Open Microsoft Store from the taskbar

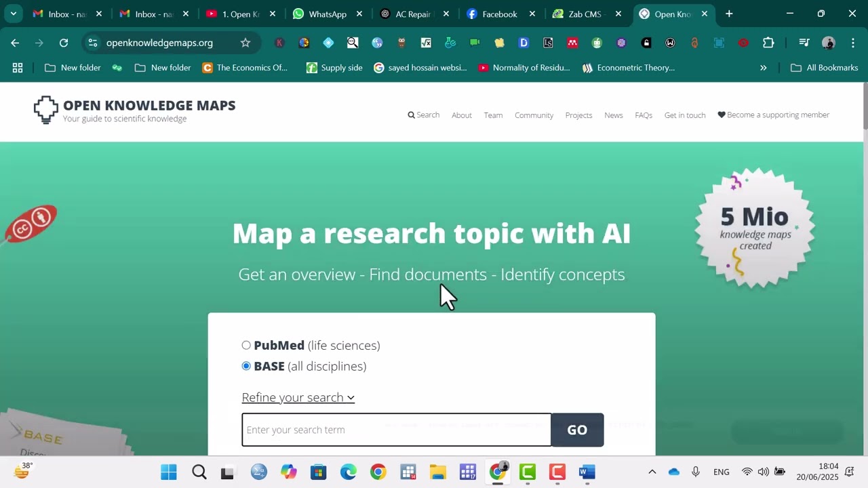coord(319,472)
